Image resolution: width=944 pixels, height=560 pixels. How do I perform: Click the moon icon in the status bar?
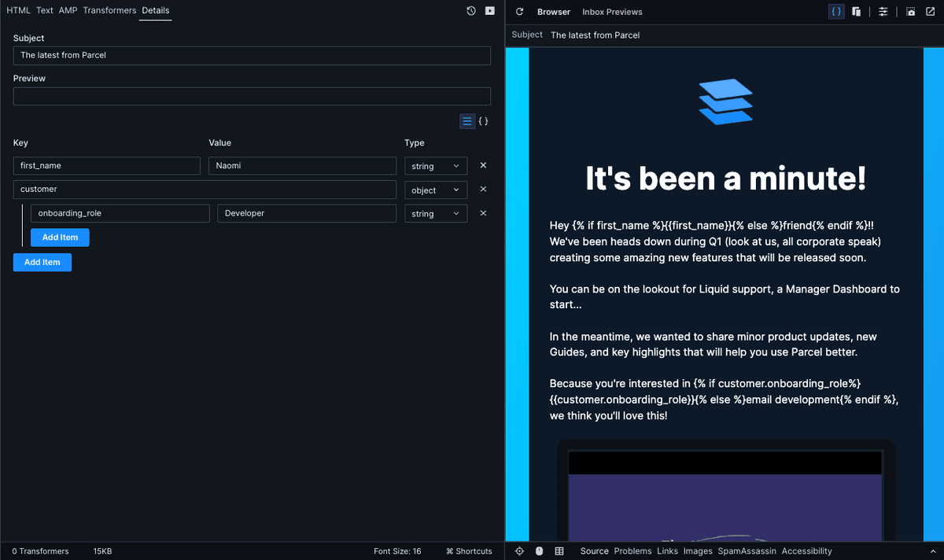pyautogui.click(x=539, y=551)
